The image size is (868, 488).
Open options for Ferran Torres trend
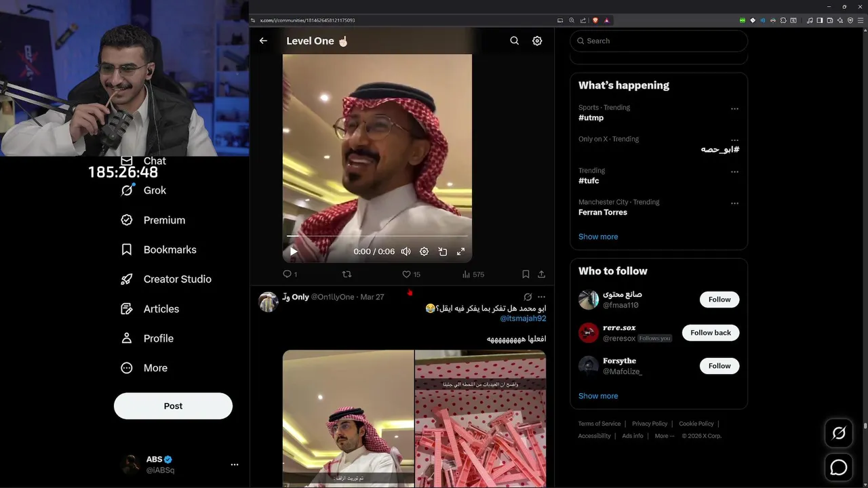click(x=734, y=203)
